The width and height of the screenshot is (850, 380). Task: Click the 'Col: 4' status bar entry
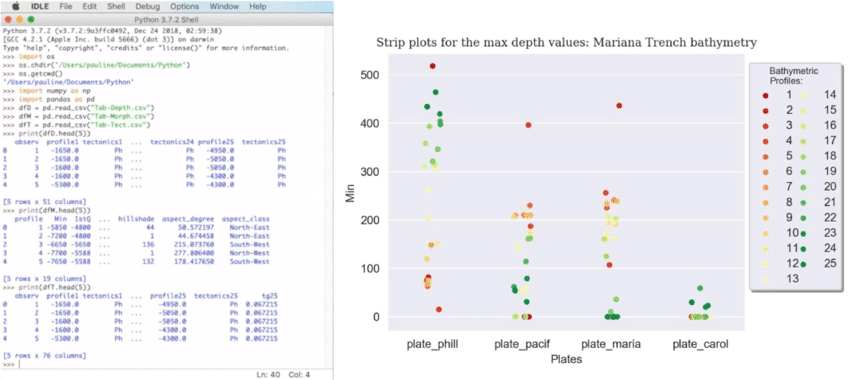(299, 375)
